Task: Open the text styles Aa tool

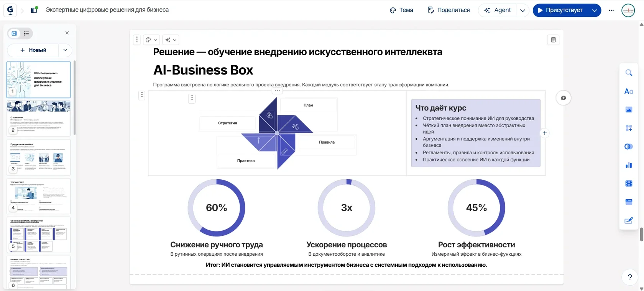Action: coord(629,91)
